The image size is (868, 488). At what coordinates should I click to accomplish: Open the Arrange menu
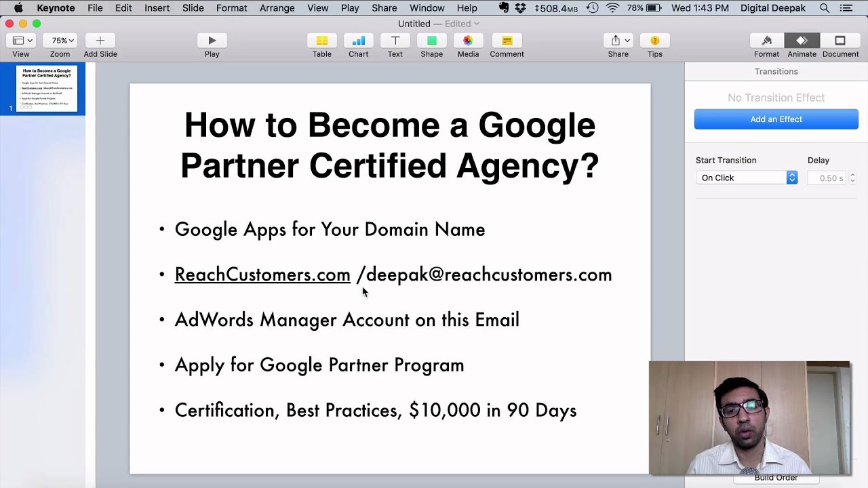tap(277, 8)
